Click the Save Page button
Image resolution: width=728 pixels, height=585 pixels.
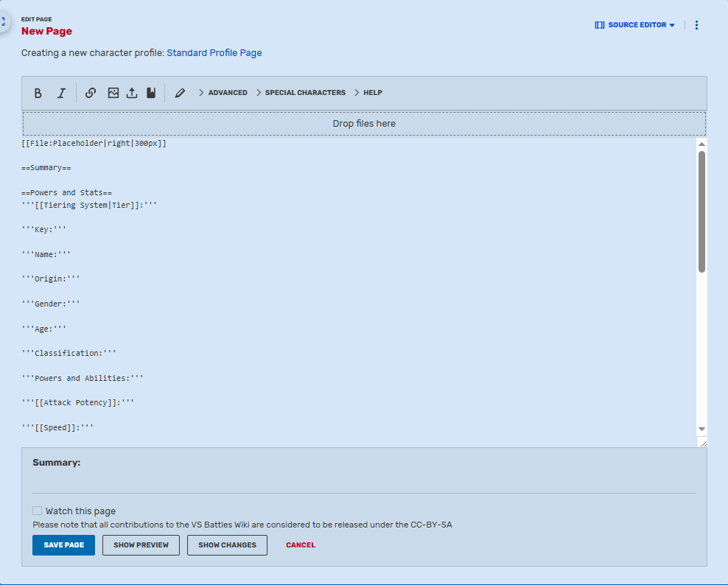[x=63, y=545]
